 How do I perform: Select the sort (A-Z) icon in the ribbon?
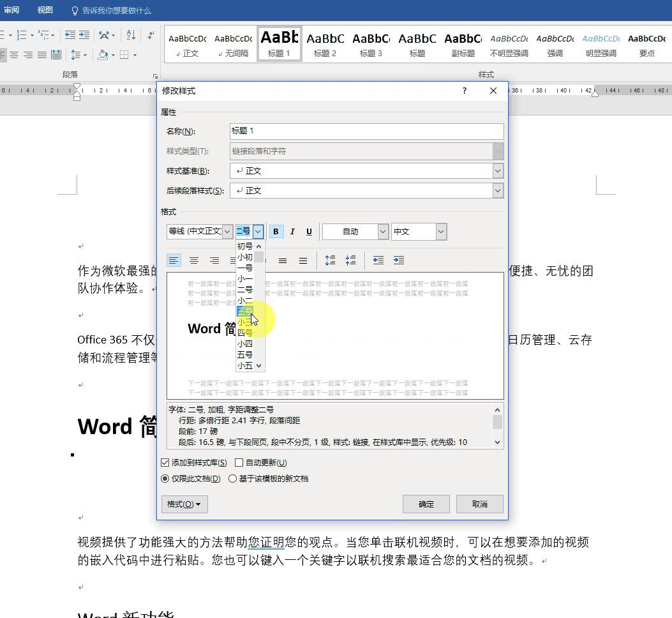(130, 35)
